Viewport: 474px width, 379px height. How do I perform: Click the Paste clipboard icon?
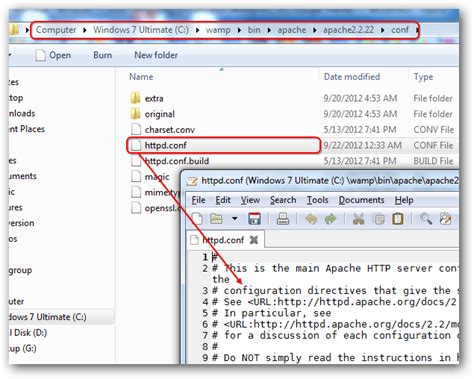[x=398, y=219]
